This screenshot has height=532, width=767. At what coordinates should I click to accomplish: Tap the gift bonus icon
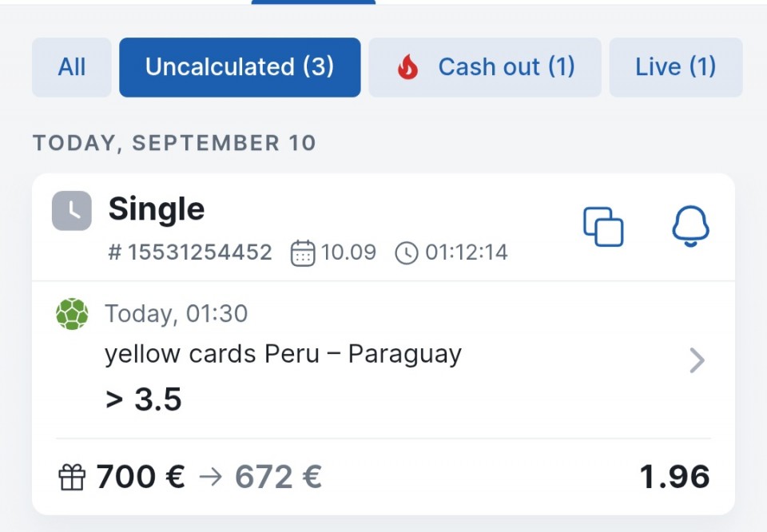pos(72,477)
